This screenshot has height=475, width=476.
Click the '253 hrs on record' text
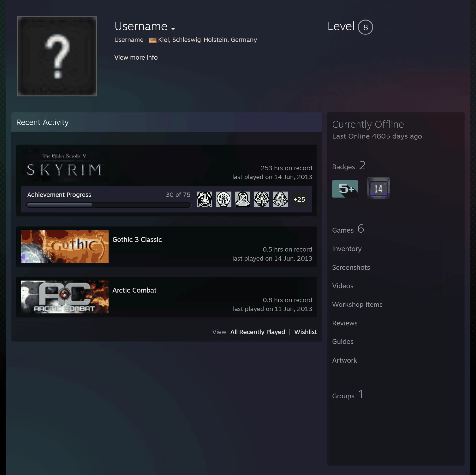click(286, 168)
